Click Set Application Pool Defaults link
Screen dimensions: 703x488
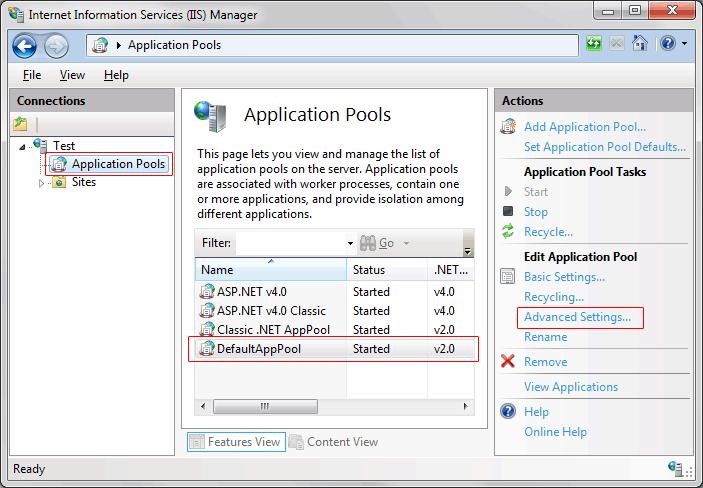pyautogui.click(x=604, y=147)
